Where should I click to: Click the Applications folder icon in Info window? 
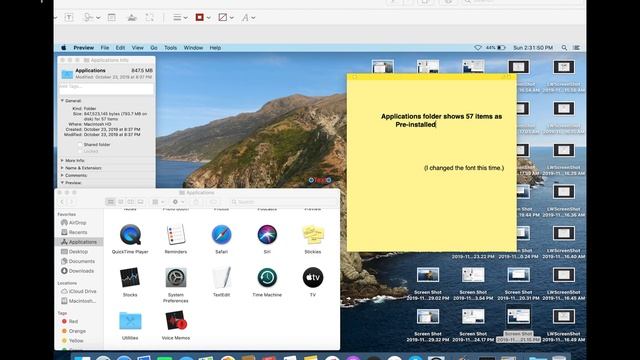67,74
